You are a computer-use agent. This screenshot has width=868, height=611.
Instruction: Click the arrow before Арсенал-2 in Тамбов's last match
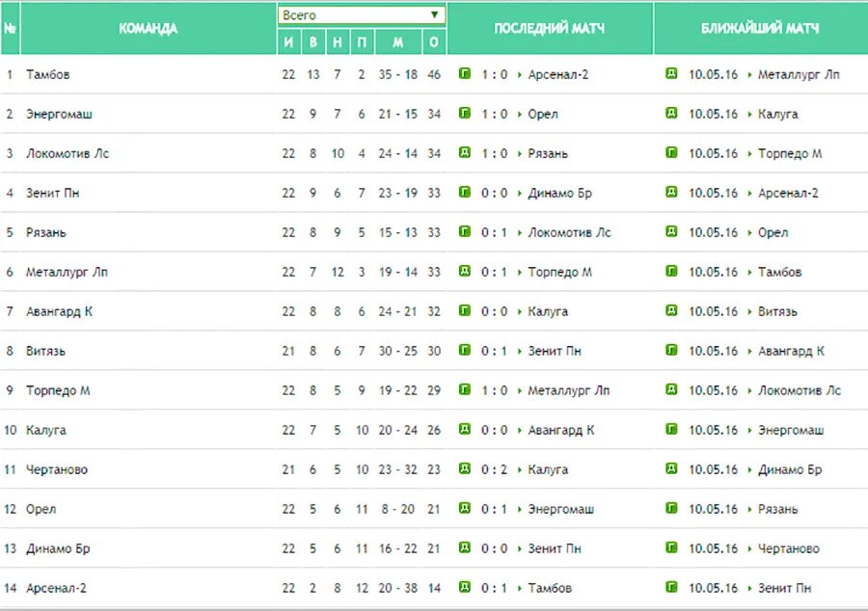tap(520, 75)
